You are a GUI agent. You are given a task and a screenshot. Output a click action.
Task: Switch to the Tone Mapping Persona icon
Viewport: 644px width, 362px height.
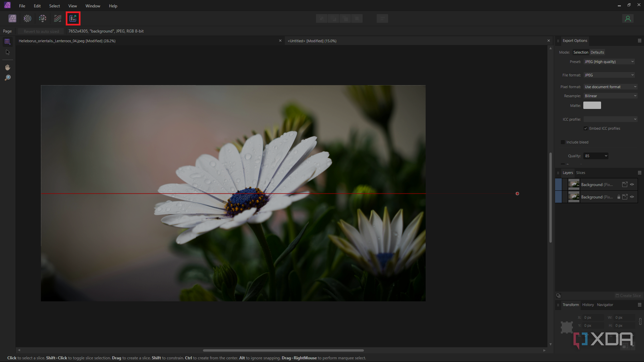tap(58, 18)
